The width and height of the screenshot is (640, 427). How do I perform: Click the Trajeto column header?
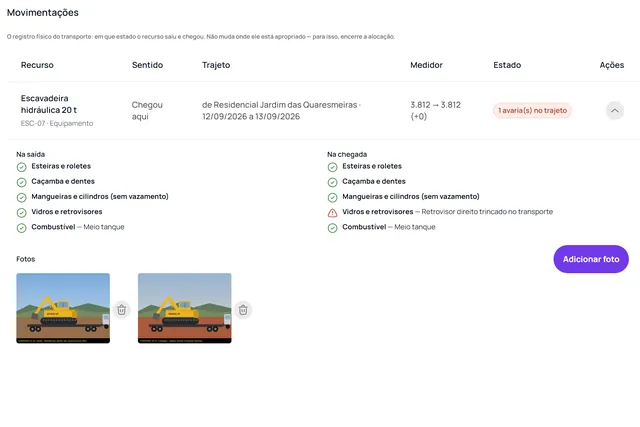click(x=216, y=65)
